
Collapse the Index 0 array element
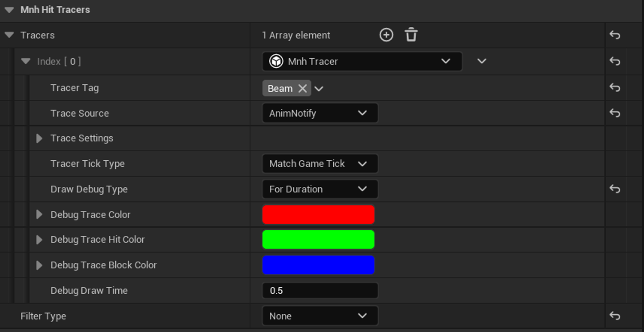pyautogui.click(x=26, y=61)
